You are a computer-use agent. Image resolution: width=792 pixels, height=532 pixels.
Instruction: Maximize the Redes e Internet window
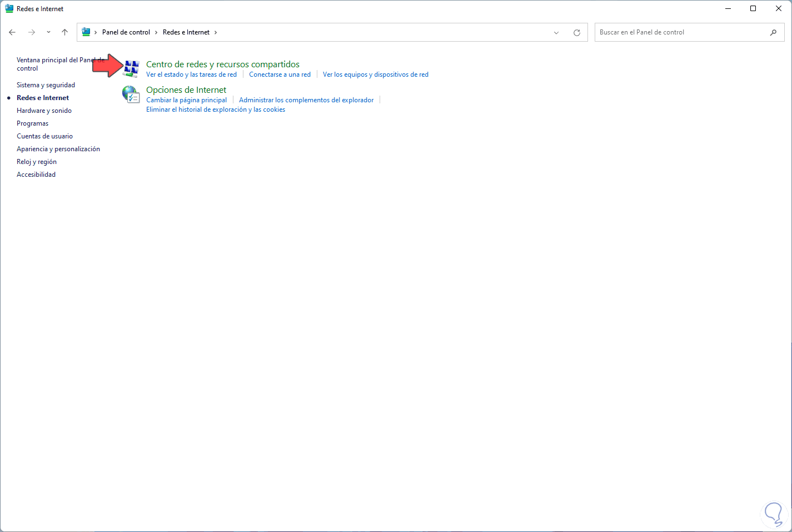(x=753, y=8)
